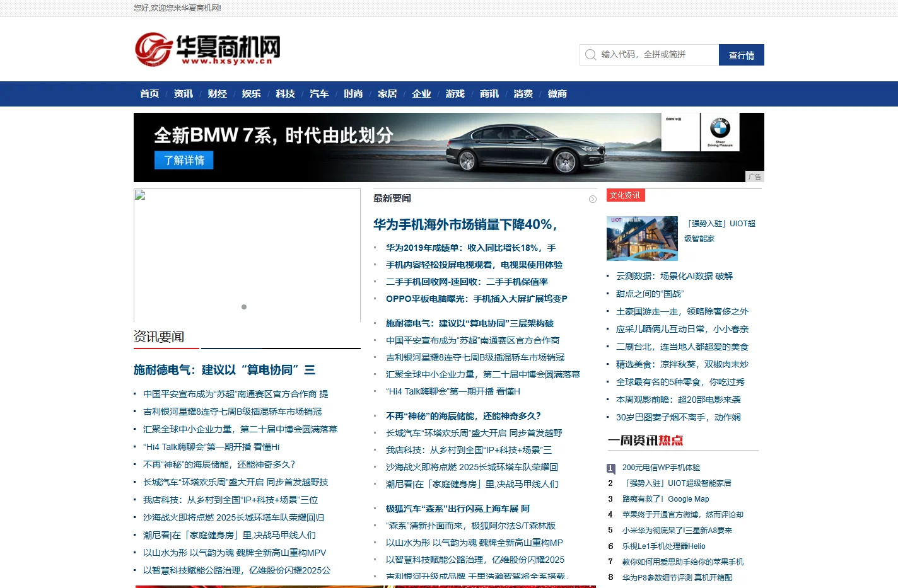The image size is (898, 588).
Task: Open hot item 路痴有救了！Google Map
Action: [x=665, y=499]
